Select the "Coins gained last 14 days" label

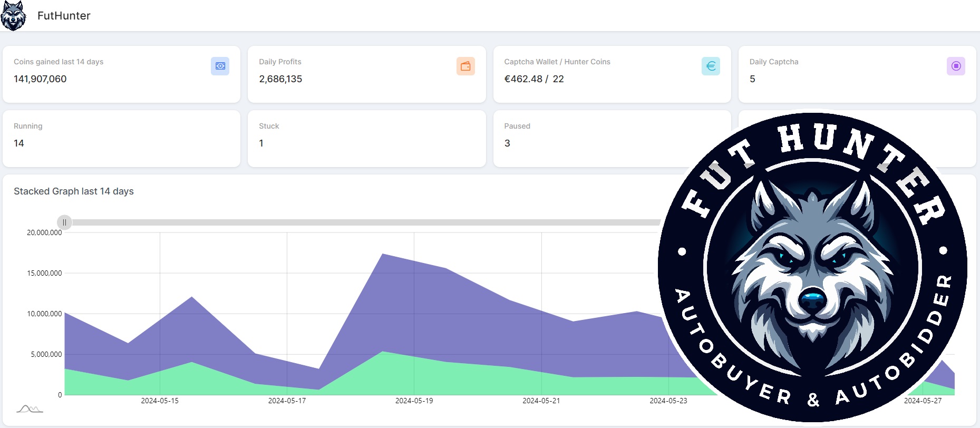(x=59, y=62)
